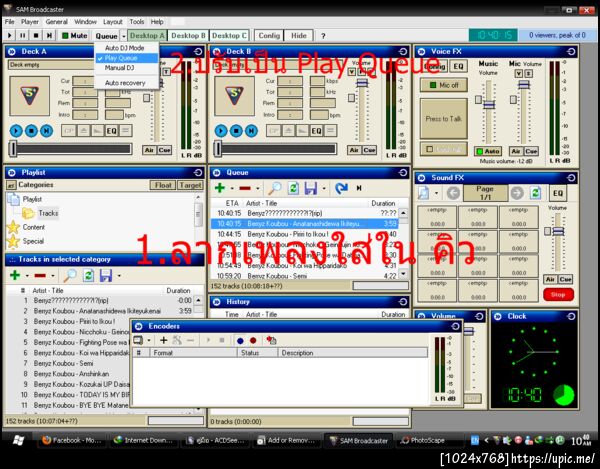
Task: Click the Float button in Playlist
Action: 163,185
